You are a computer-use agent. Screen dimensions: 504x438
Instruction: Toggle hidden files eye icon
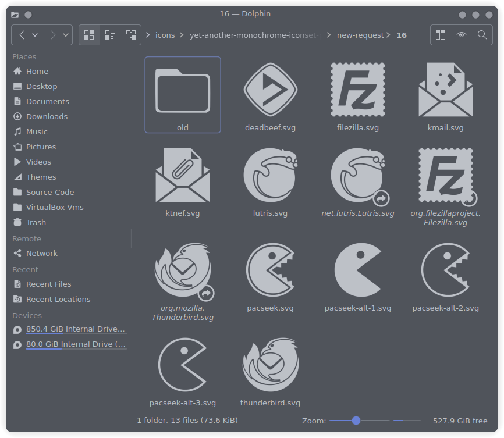[462, 35]
